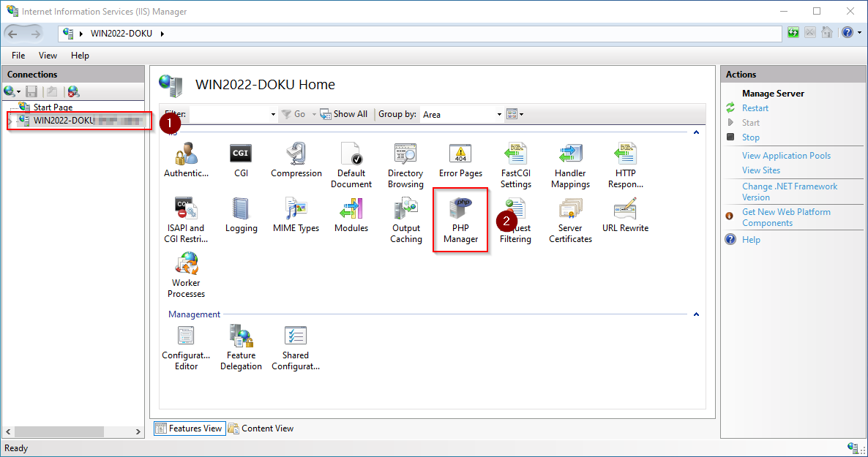
Task: Open FastCGI Settings
Action: click(515, 165)
